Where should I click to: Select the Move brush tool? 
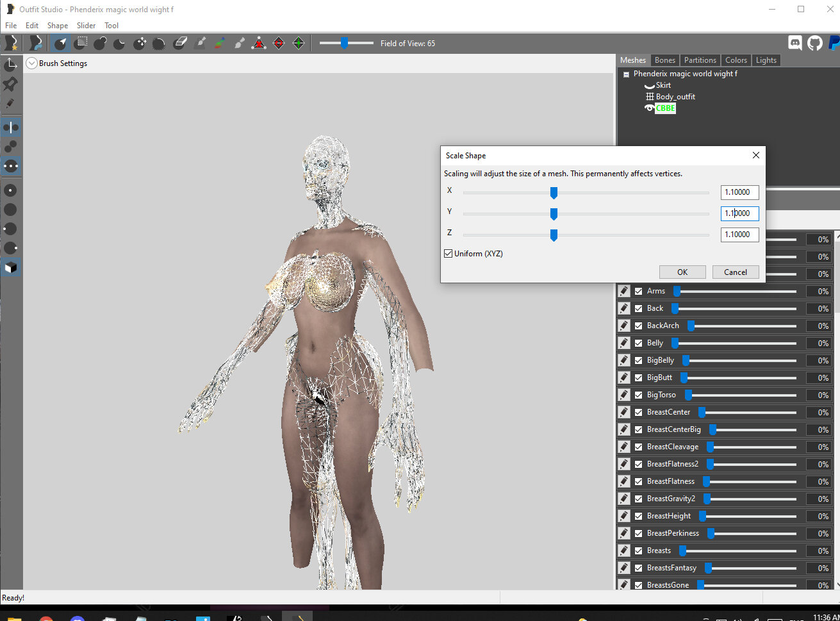[140, 43]
